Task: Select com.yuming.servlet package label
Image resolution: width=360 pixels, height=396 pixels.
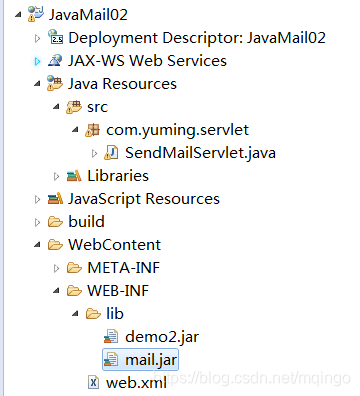Action: [x=177, y=130]
